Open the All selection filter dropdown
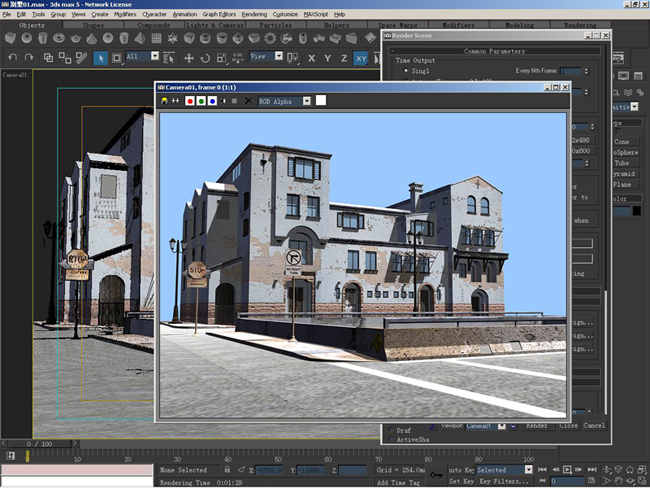 tap(155, 56)
